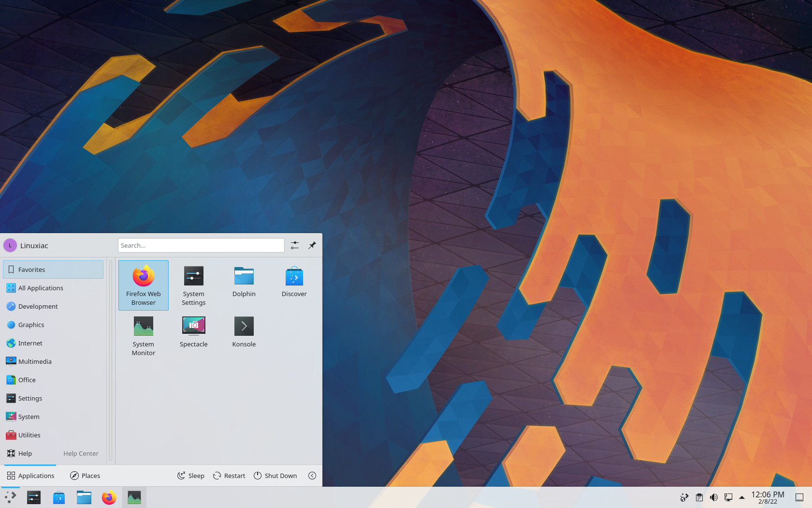Image resolution: width=812 pixels, height=508 pixels.
Task: Launch Discover software center in favorites
Action: [294, 285]
